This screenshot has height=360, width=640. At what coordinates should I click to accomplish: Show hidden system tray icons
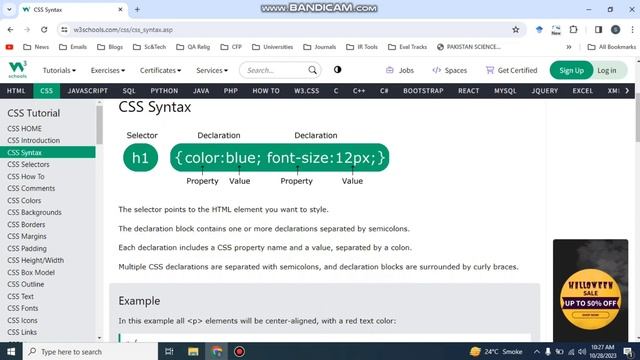coord(537,351)
